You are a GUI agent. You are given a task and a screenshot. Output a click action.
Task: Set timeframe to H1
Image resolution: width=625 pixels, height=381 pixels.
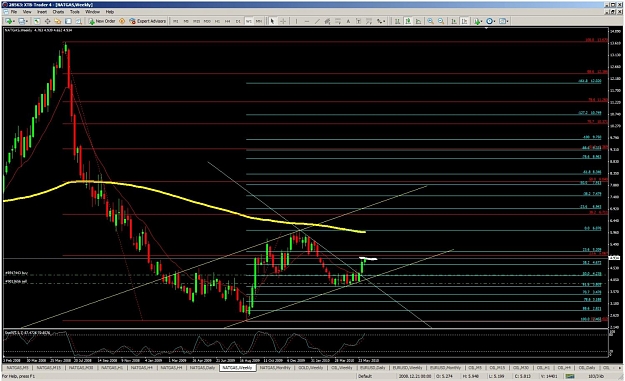(217, 21)
